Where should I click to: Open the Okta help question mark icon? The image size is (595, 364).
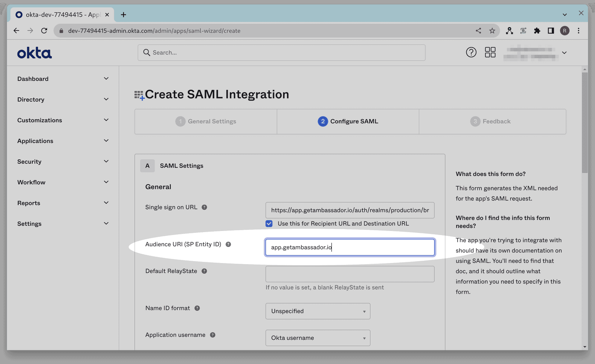[x=471, y=52]
